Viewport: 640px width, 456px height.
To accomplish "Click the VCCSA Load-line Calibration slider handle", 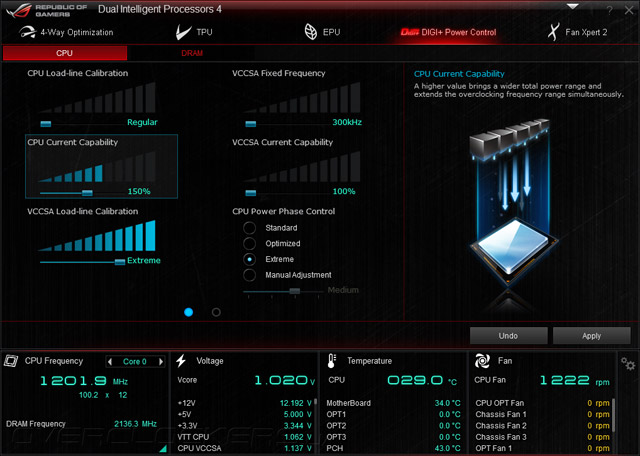I will click(x=120, y=262).
